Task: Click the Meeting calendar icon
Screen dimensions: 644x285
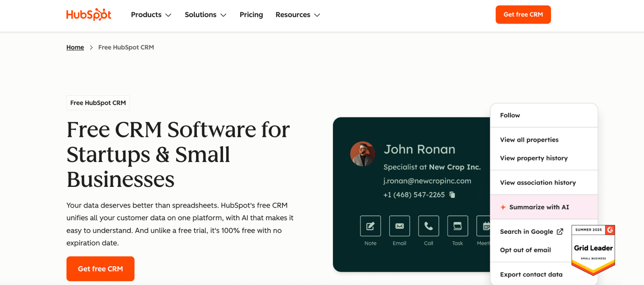Action: 484,226
